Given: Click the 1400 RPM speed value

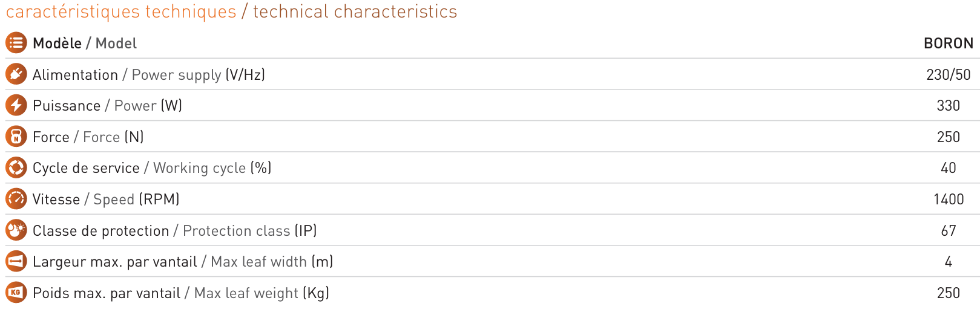Looking at the screenshot, I should click(x=948, y=200).
